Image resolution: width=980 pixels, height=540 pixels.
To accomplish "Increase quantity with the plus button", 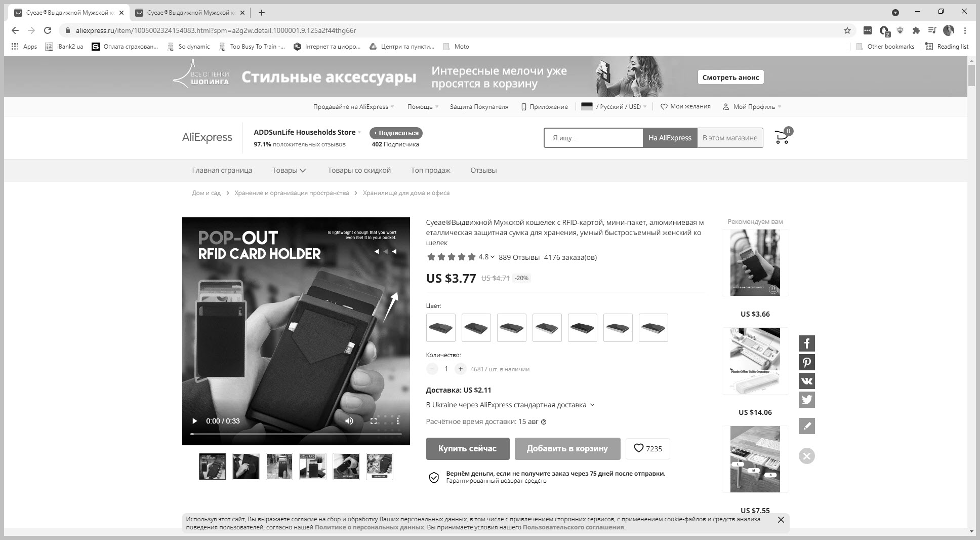I will click(460, 369).
